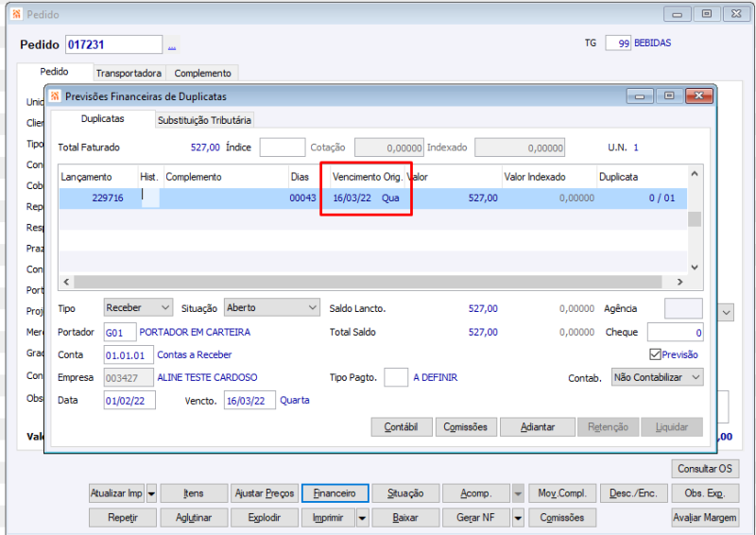Click the Vencimento Orig. column header
756x535 pixels.
point(368,177)
